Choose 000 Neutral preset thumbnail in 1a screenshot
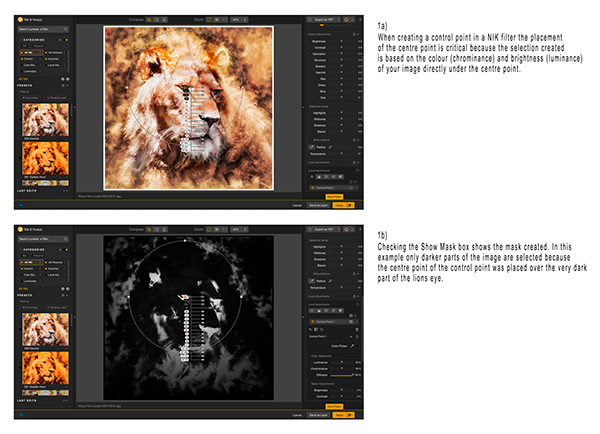Image resolution: width=600 pixels, height=434 pixels. 45,119
